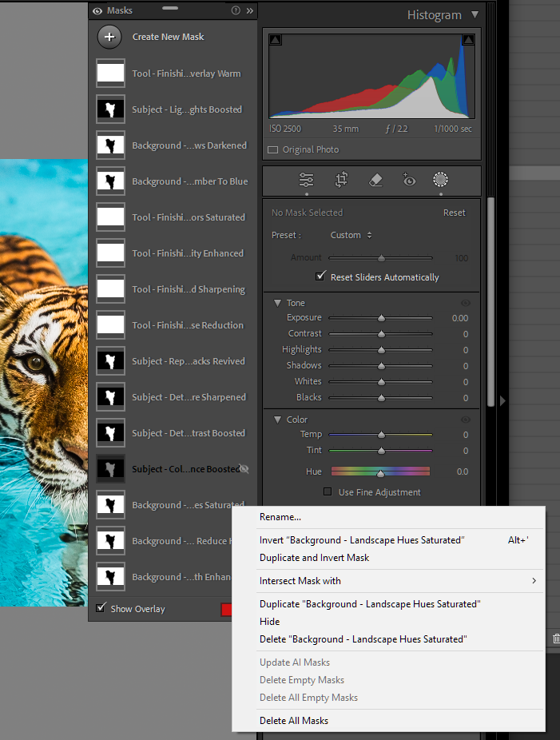The width and height of the screenshot is (560, 740).
Task: Choose Rename from the context menu
Action: tap(280, 517)
